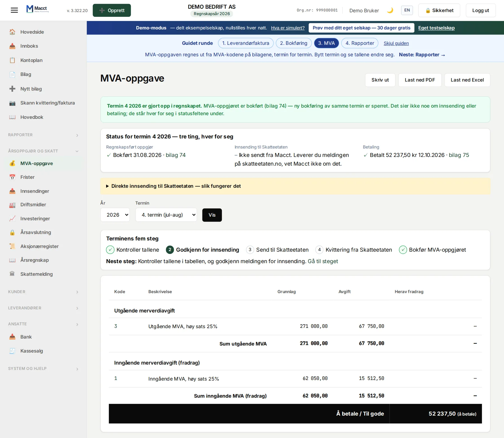Expand SYSTEM OG HJELP section

pyautogui.click(x=43, y=369)
